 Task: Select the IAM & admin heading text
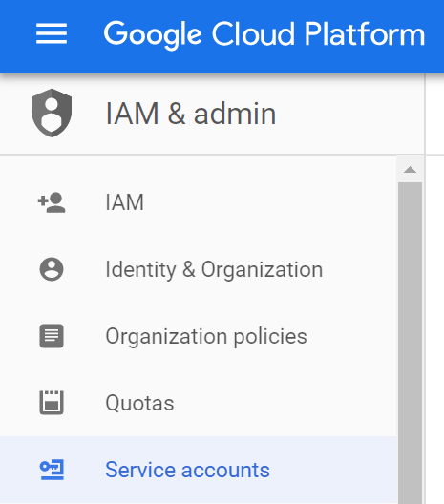191,114
